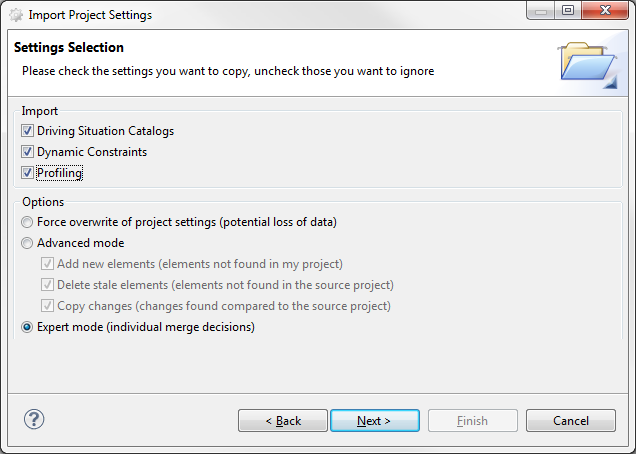The width and height of the screenshot is (636, 454).
Task: Click the gear icon in title bar
Action: tap(16, 15)
